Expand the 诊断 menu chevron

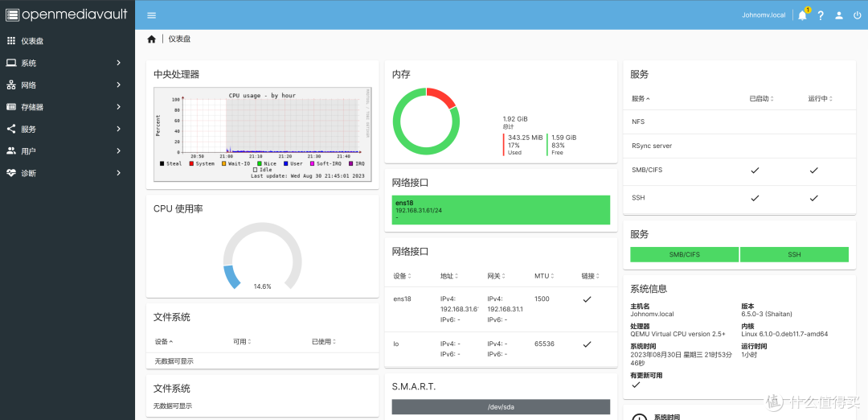click(x=118, y=173)
